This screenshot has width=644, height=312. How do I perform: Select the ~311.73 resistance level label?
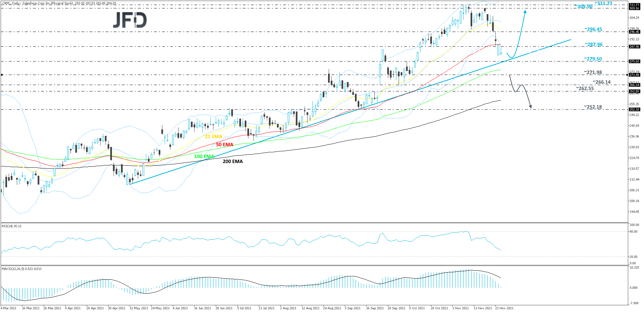[603, 3]
